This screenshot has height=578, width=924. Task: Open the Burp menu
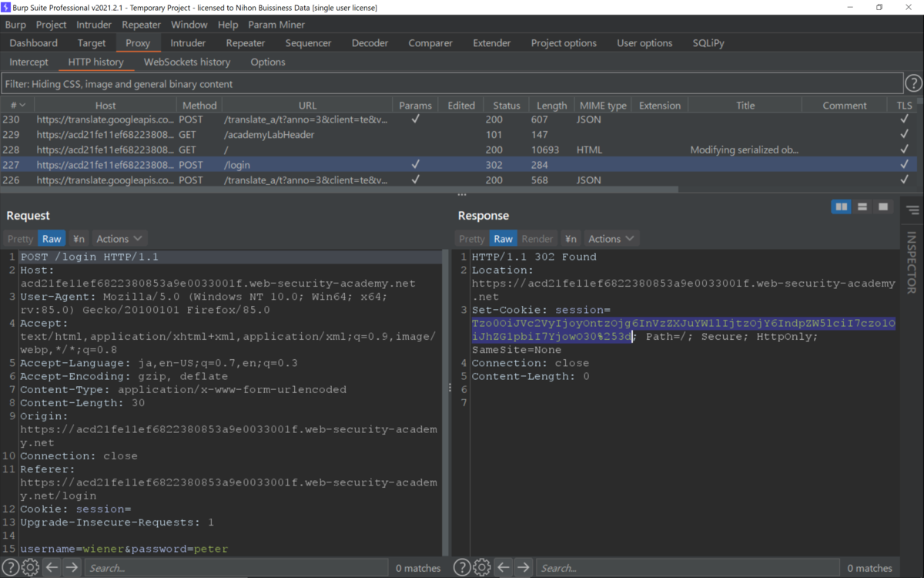coord(15,25)
